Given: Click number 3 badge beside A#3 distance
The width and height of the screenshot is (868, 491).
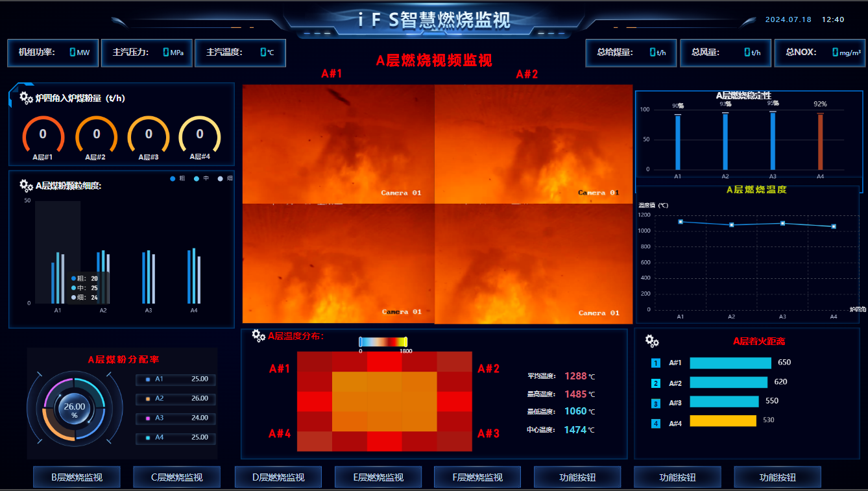Looking at the screenshot, I should [x=656, y=403].
